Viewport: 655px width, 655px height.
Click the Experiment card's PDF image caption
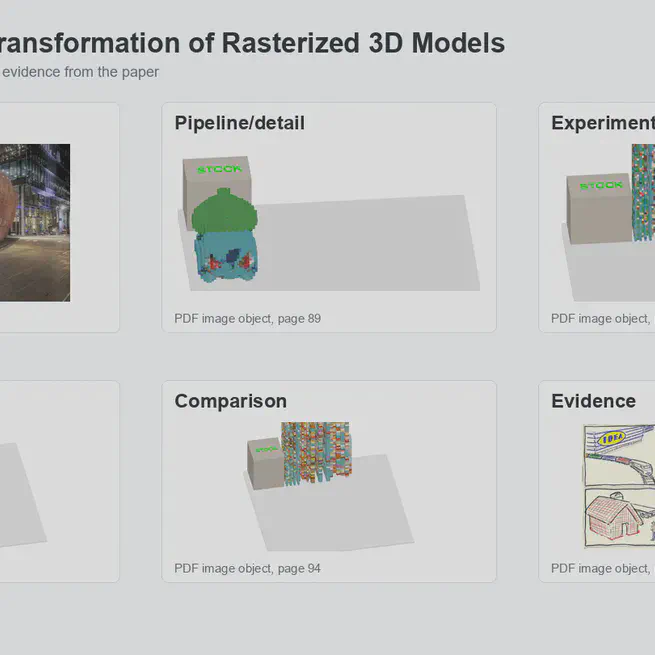coord(603,319)
